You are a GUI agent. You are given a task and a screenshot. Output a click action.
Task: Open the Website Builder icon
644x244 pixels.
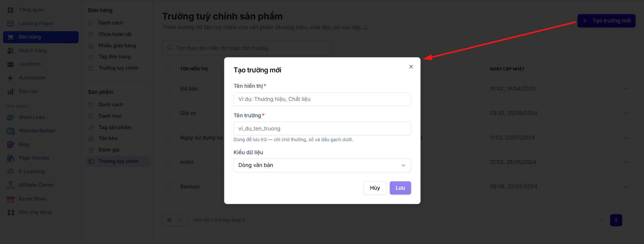pyautogui.click(x=10, y=131)
